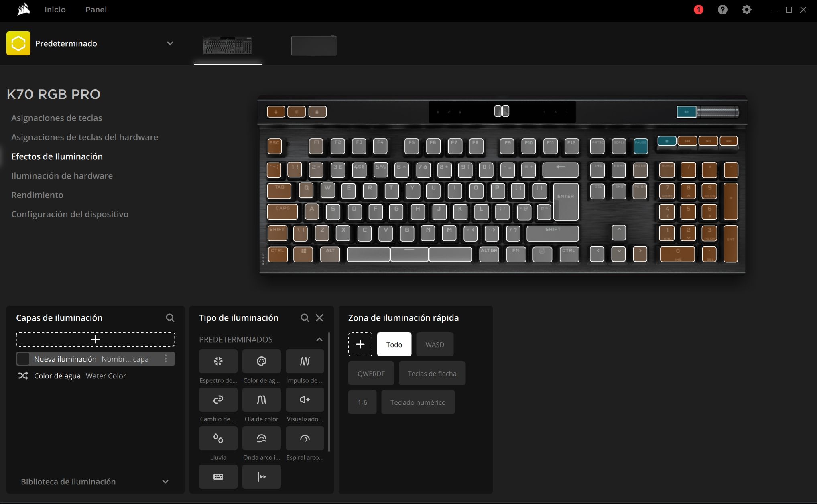817x504 pixels.
Task: Select the QWERDF quick zone
Action: tap(371, 373)
